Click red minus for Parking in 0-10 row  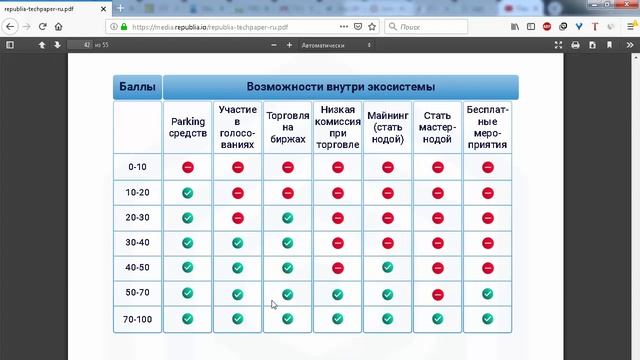click(x=188, y=167)
